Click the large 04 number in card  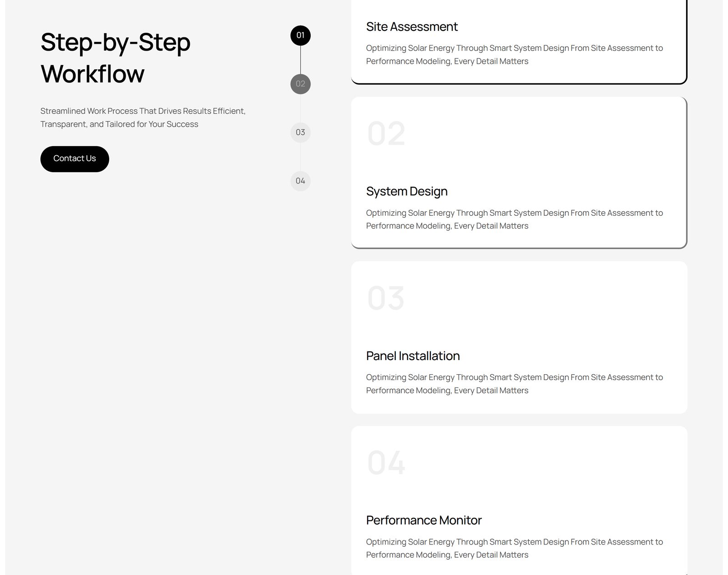pos(386,463)
